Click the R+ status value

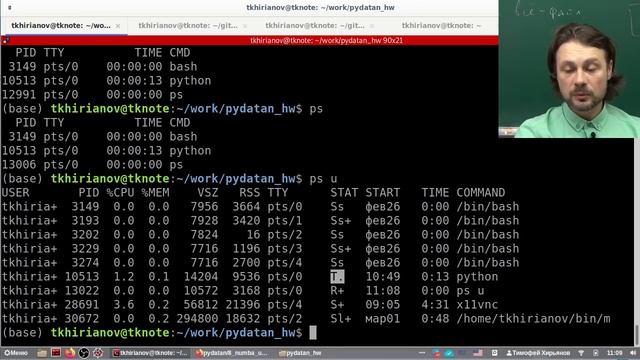[337, 291]
